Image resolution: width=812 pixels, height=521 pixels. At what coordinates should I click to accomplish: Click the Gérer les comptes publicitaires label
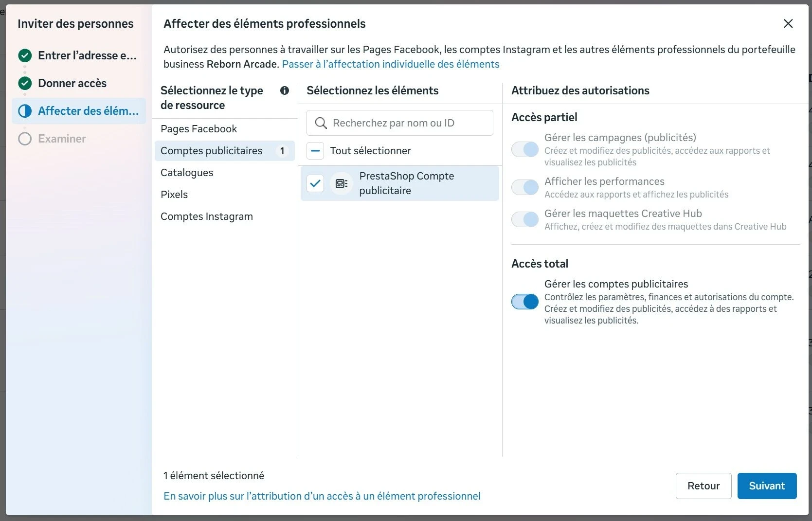(x=616, y=284)
